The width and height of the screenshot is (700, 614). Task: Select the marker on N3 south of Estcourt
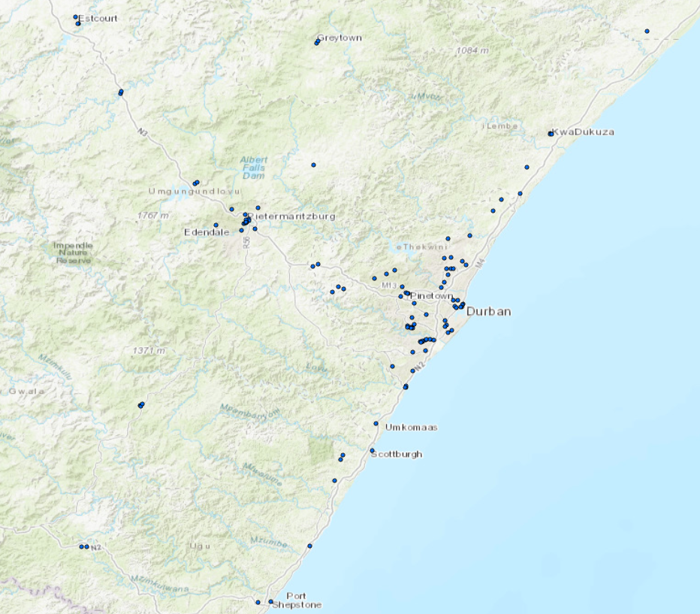pos(120,92)
